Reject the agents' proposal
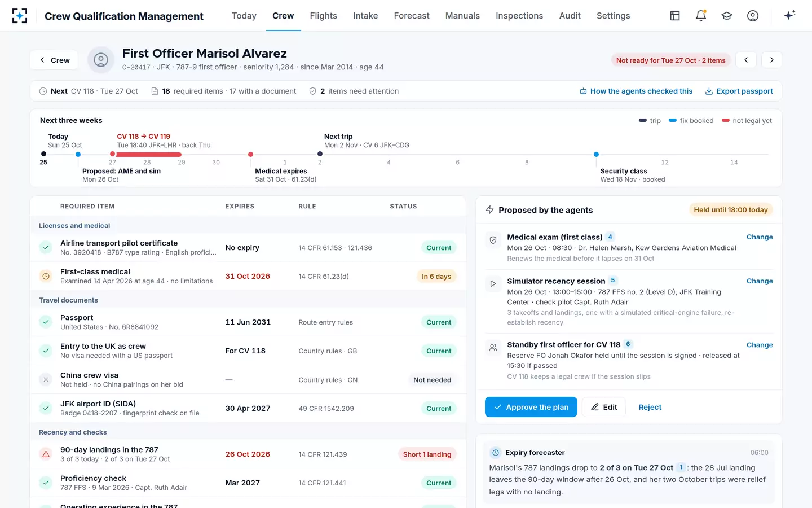Image resolution: width=812 pixels, height=508 pixels. point(650,407)
